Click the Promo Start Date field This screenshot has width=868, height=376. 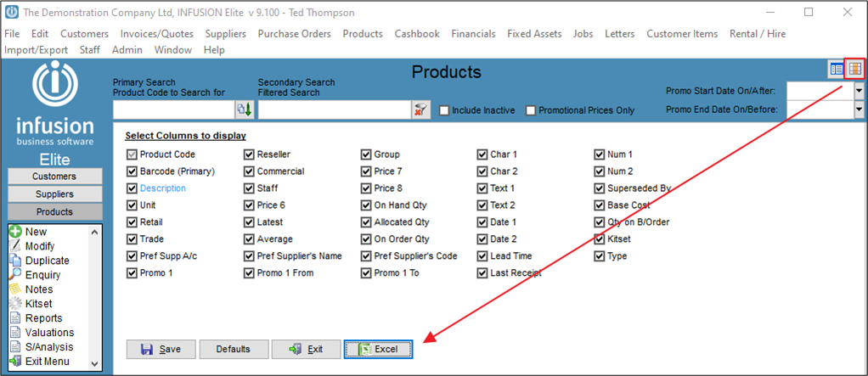[820, 90]
